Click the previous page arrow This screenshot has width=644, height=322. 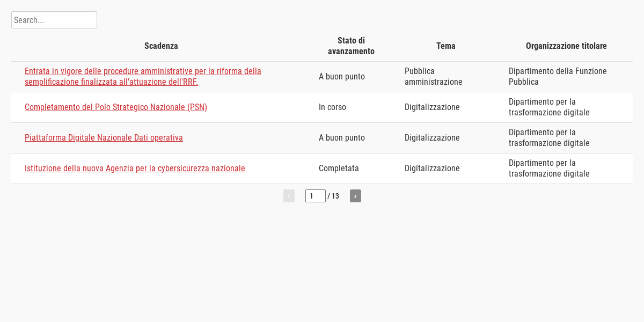point(289,196)
